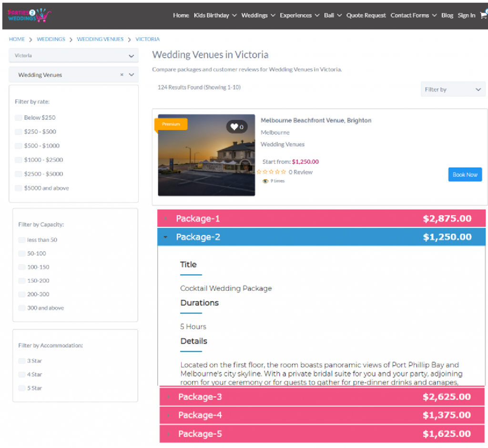Click the eye views icon
The height and width of the screenshot is (448, 488).
click(x=265, y=181)
